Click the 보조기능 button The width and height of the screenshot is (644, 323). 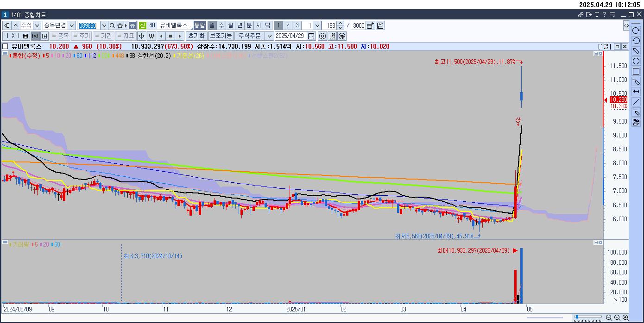[x=221, y=36]
